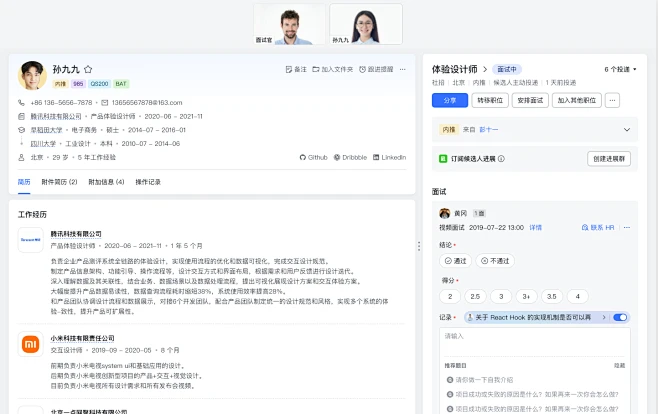
Task: Open the candidate's LinkedIn profile
Action: click(388, 157)
